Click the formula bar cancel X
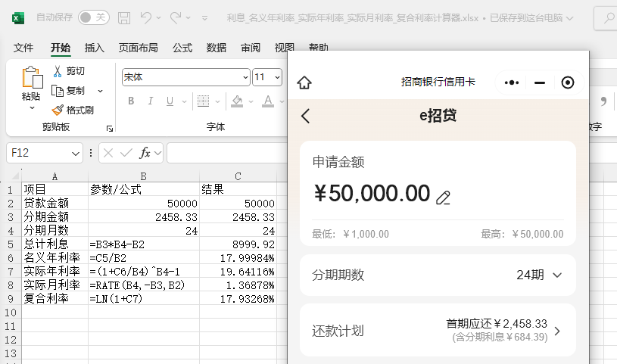The image size is (617, 364). (x=108, y=153)
